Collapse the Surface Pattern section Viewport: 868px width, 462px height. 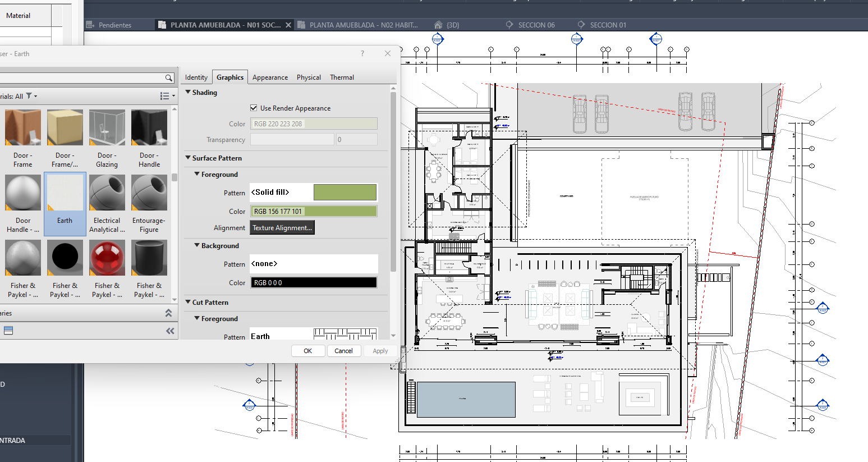(187, 158)
